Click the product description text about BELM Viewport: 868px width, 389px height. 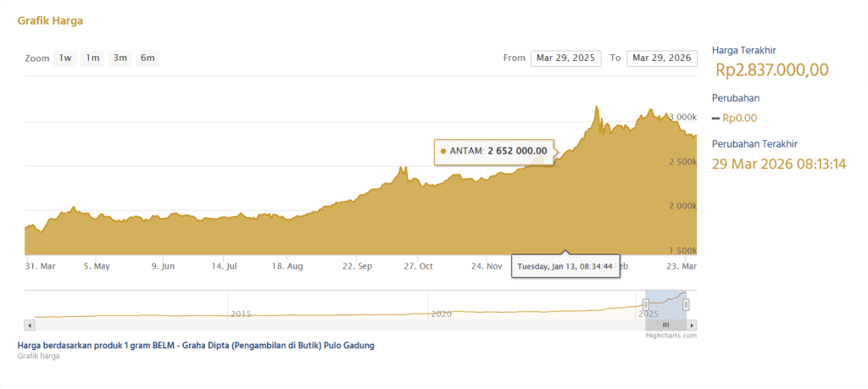pos(196,346)
